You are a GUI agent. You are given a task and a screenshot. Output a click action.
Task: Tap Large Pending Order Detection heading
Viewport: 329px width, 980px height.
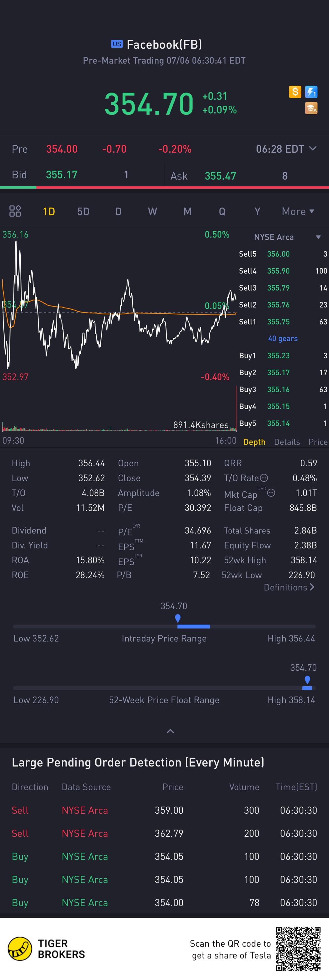point(138,762)
